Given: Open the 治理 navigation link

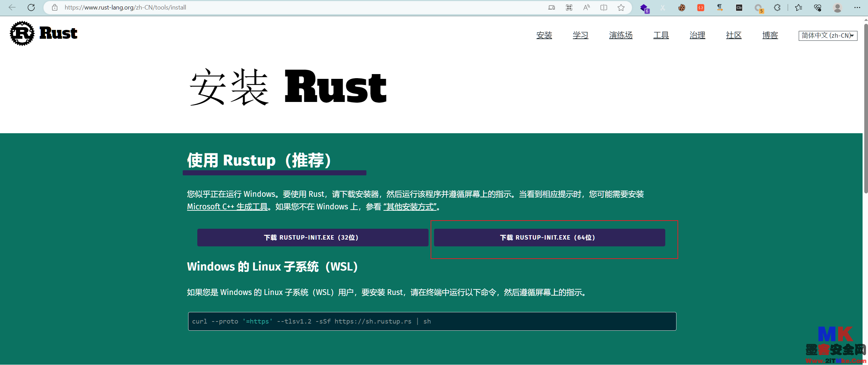Looking at the screenshot, I should tap(697, 35).
